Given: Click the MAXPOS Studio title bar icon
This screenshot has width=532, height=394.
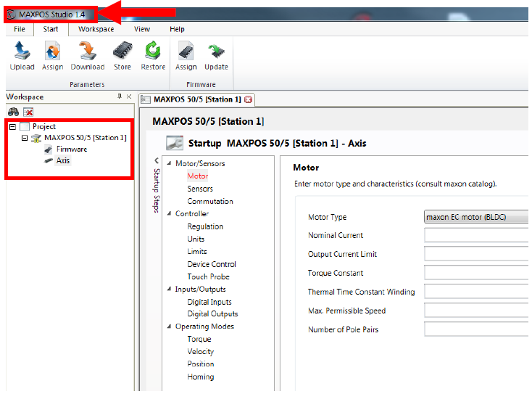Looking at the screenshot, I should [x=12, y=15].
